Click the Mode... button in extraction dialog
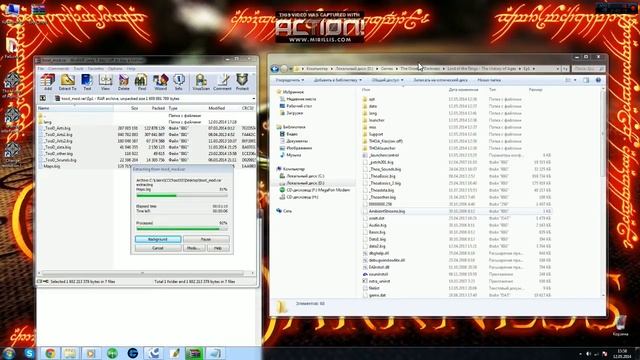The height and width of the screenshot is (360, 640). (x=193, y=248)
